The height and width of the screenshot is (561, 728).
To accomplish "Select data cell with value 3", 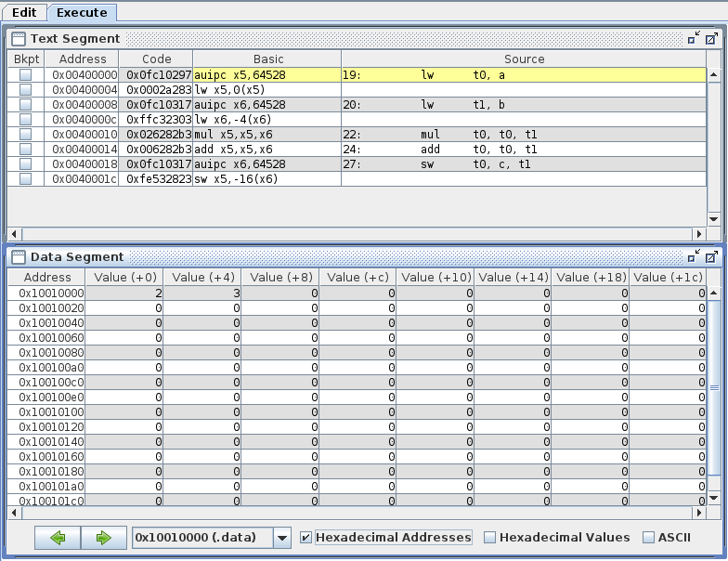I will 202,294.
